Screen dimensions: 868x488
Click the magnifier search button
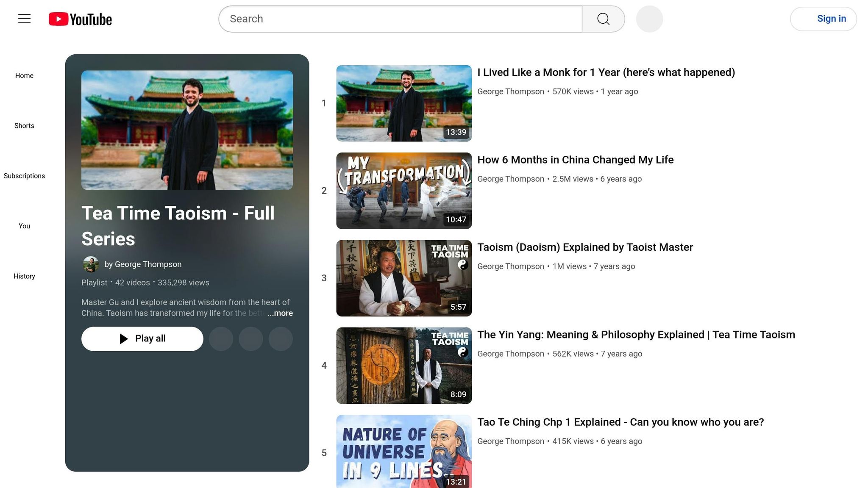603,19
